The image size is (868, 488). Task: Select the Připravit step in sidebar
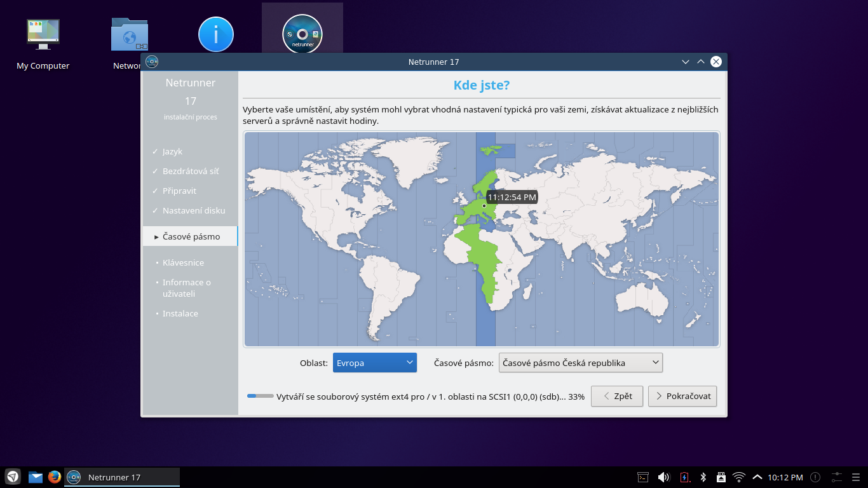pos(179,191)
